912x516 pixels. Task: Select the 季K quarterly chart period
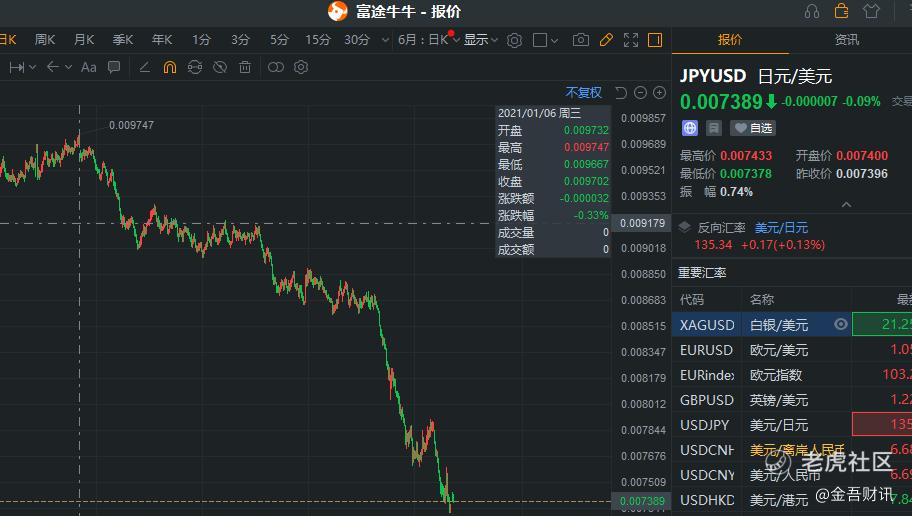point(123,40)
